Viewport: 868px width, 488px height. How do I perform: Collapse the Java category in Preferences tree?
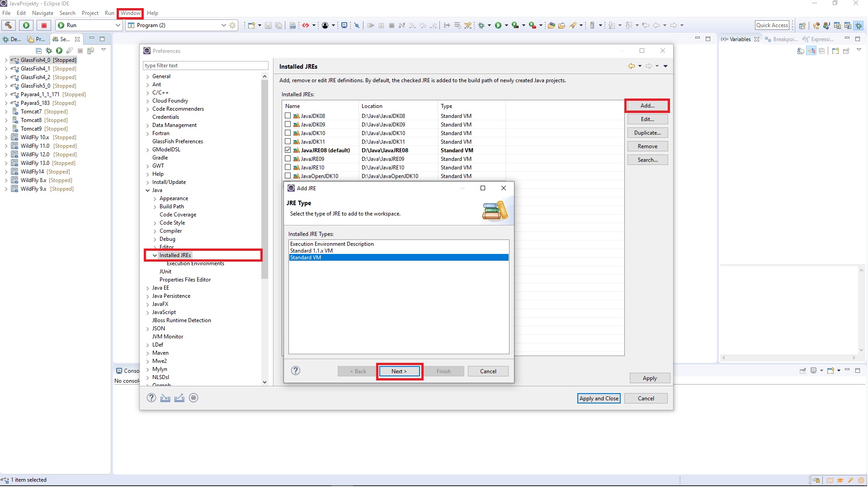click(147, 190)
